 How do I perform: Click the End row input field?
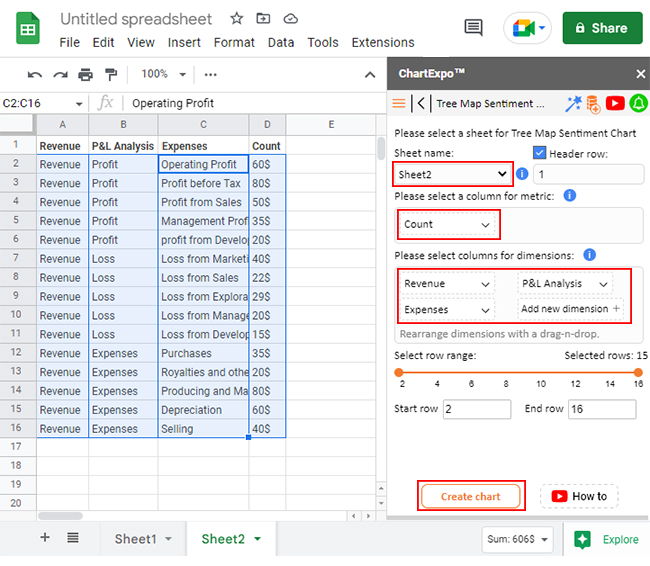pyautogui.click(x=602, y=409)
